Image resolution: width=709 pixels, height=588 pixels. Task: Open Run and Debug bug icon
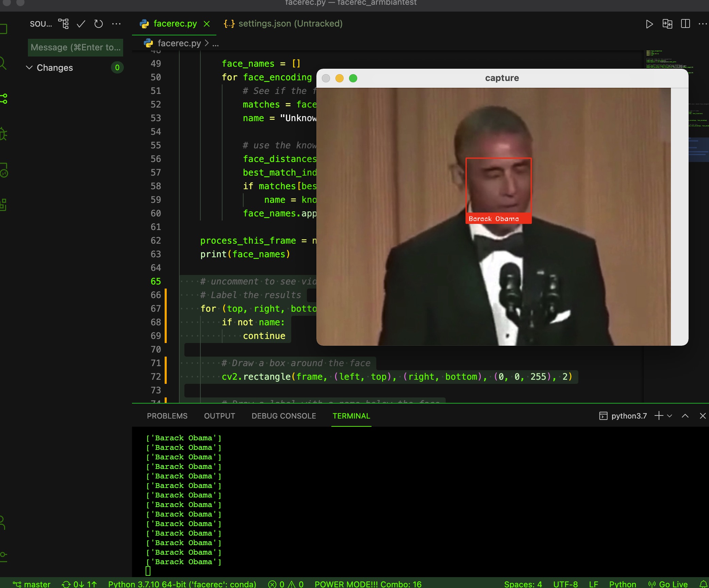[3, 134]
